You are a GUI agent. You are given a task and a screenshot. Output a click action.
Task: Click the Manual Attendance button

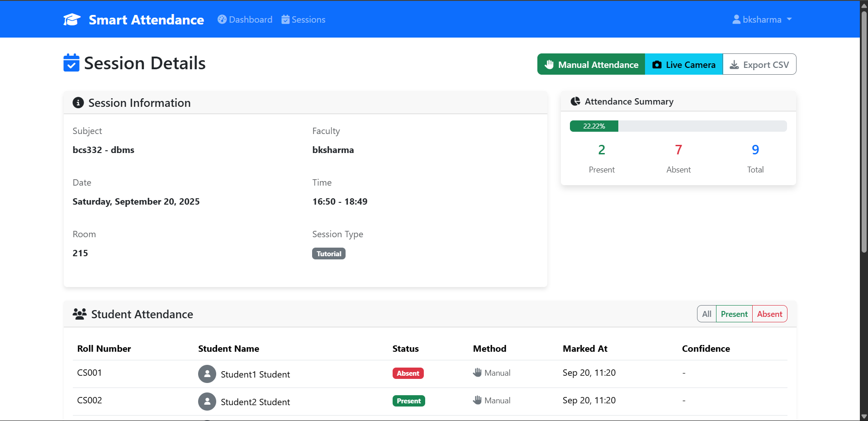(x=591, y=64)
